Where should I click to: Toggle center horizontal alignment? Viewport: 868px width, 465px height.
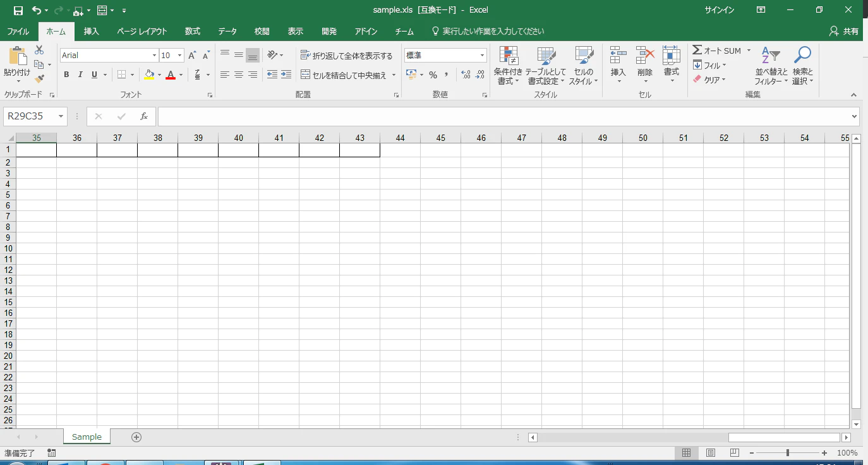coord(239,75)
